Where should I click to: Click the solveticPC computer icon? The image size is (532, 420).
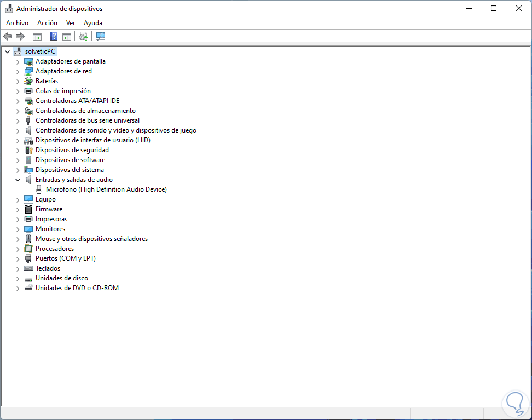(18, 51)
